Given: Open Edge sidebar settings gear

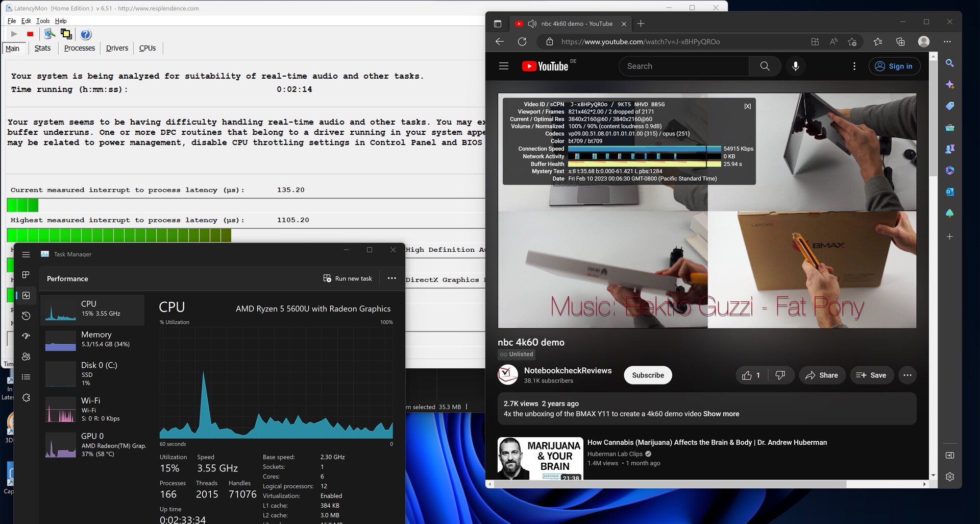Looking at the screenshot, I should 949,477.
